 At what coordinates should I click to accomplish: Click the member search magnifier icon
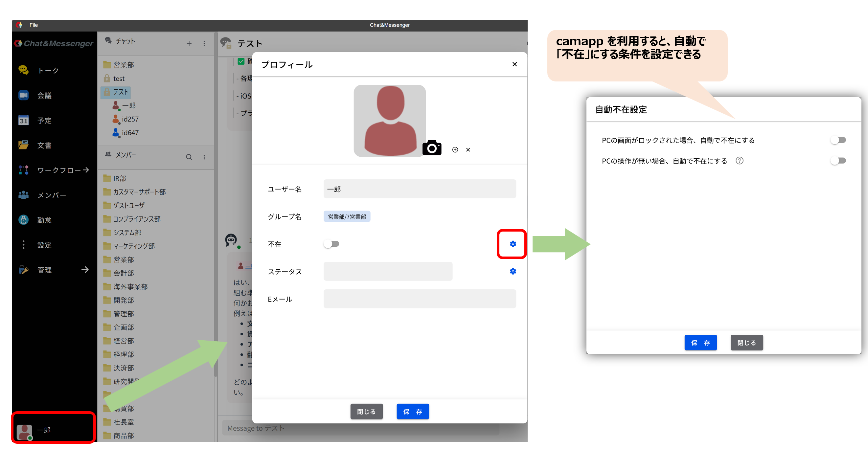pos(189,157)
